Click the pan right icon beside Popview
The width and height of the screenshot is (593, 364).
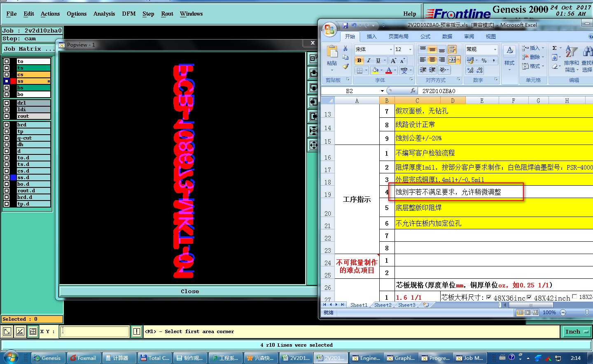(x=313, y=117)
